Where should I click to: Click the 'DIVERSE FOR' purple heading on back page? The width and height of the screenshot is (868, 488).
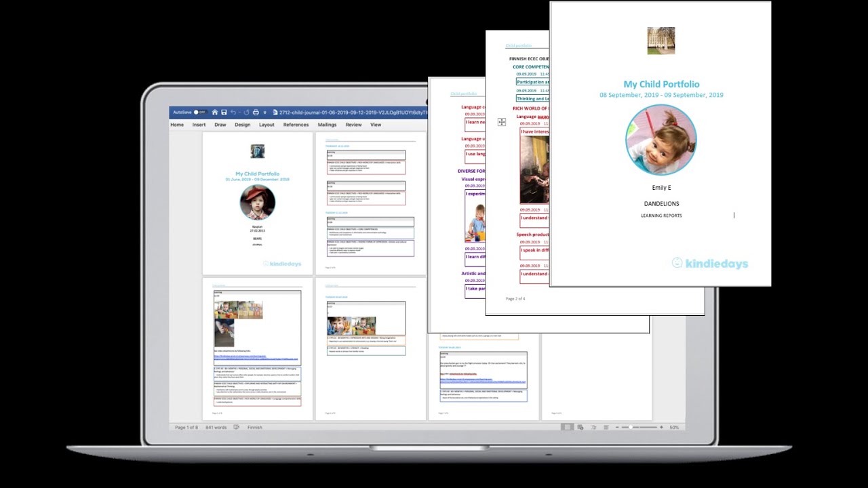click(471, 171)
